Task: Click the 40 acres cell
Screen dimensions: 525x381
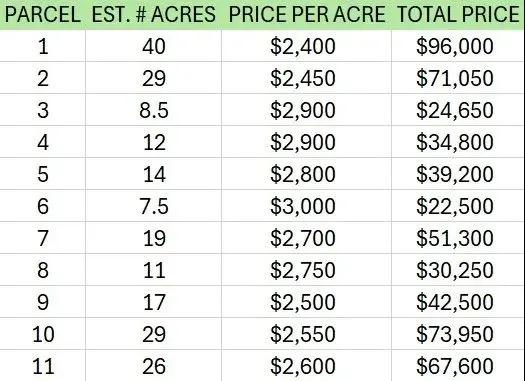Action: (x=153, y=46)
